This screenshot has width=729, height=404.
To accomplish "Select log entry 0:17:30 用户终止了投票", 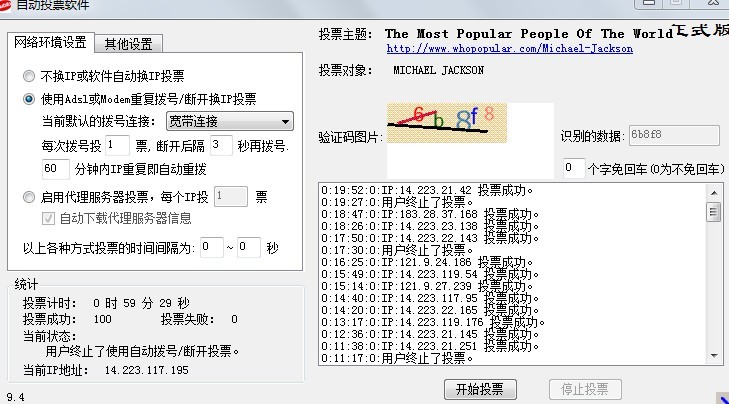I will pyautogui.click(x=398, y=250).
